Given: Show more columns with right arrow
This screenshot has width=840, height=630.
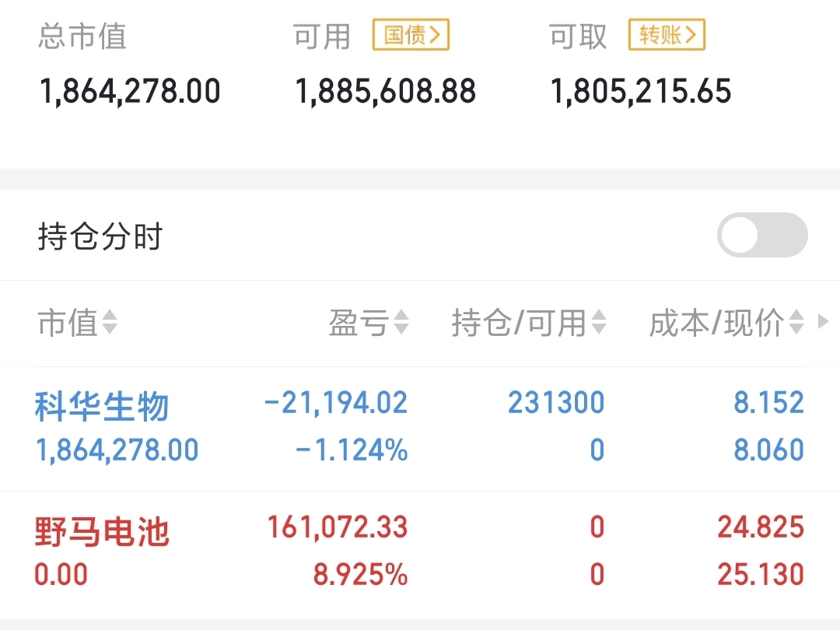Looking at the screenshot, I should pyautogui.click(x=824, y=321).
